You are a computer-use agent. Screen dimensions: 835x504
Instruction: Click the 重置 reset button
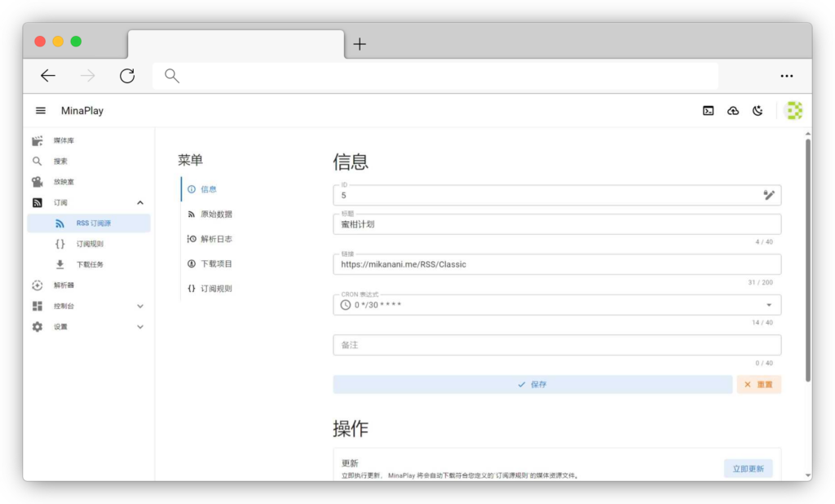pos(758,384)
